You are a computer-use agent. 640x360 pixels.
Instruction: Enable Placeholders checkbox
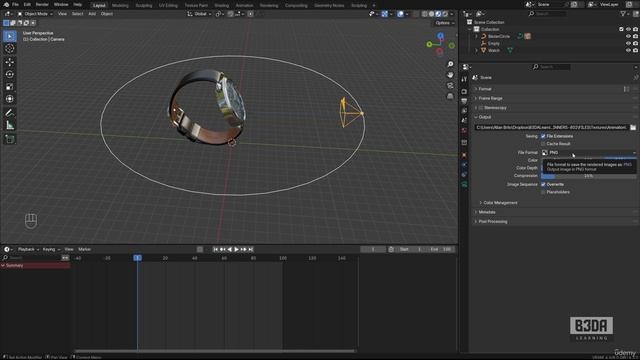[543, 192]
